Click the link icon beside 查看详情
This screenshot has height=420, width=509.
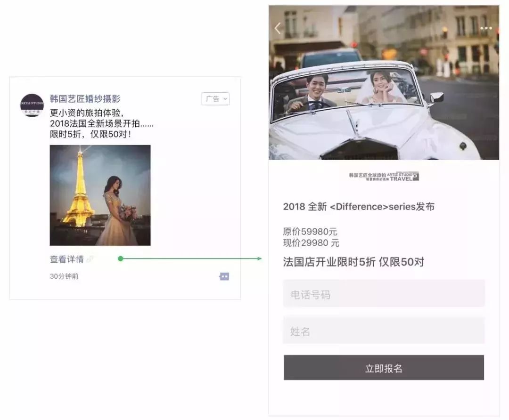point(90,259)
